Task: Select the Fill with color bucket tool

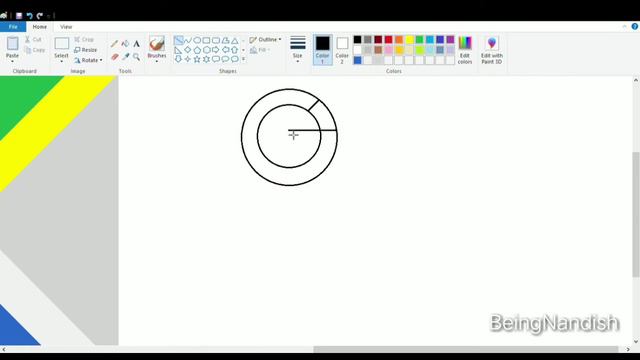Action: [126, 44]
